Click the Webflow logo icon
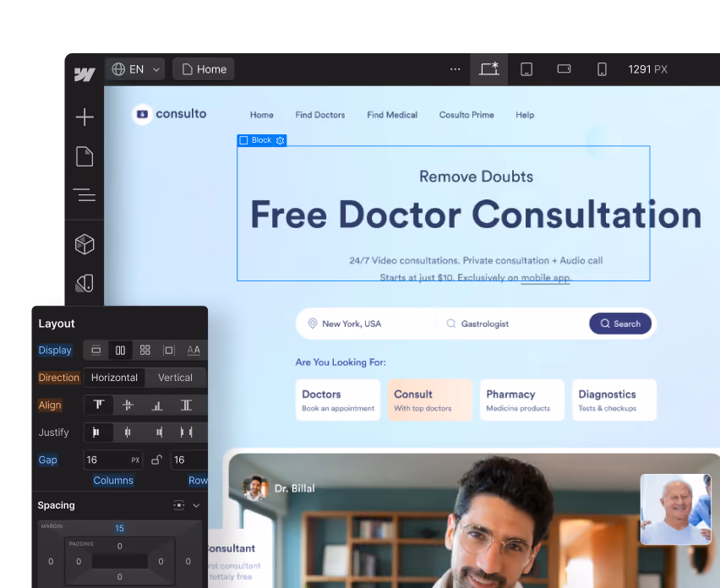 (x=85, y=74)
